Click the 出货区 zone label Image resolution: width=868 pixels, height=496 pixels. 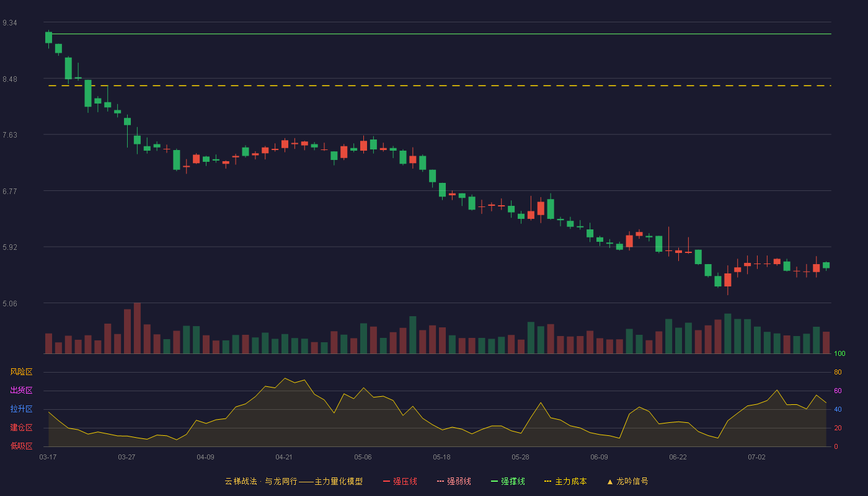(21, 391)
